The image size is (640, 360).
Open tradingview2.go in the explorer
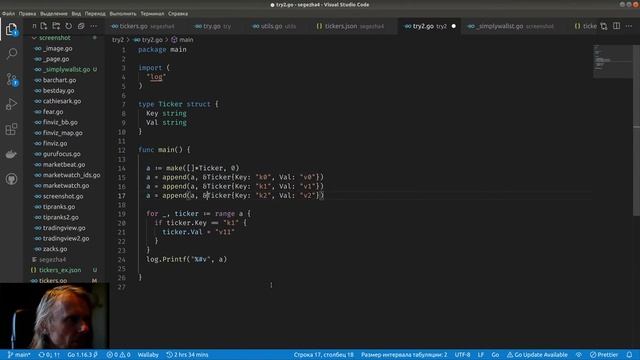coord(66,238)
